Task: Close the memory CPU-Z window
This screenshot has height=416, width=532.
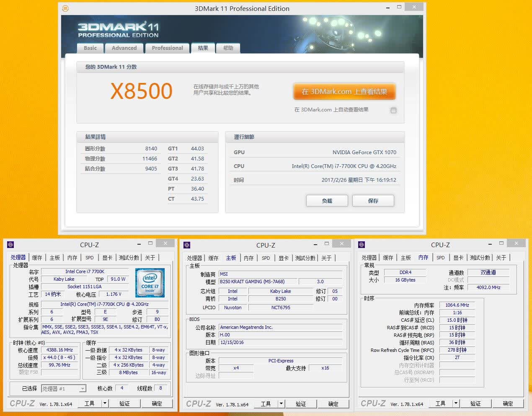Action: tap(516, 243)
